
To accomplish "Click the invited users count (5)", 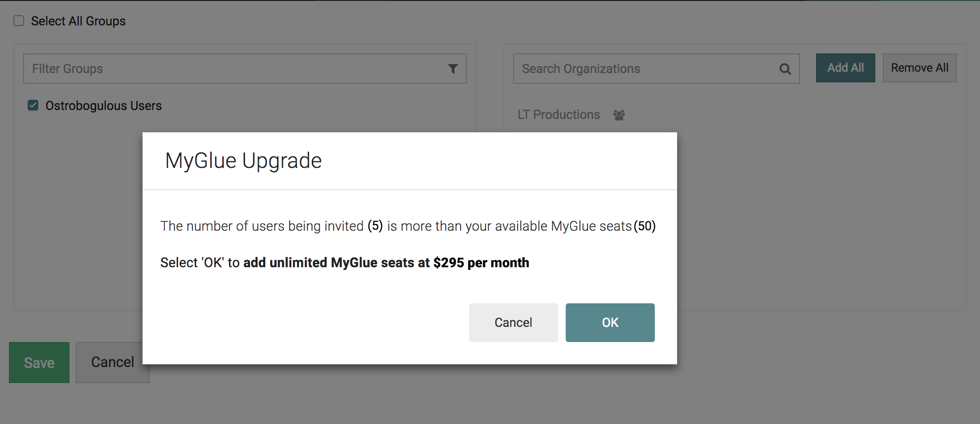I will (376, 226).
